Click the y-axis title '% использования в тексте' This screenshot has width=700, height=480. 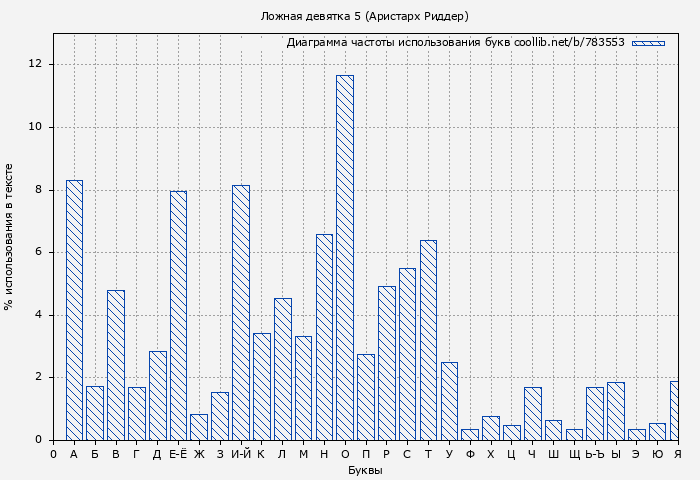click(x=9, y=237)
